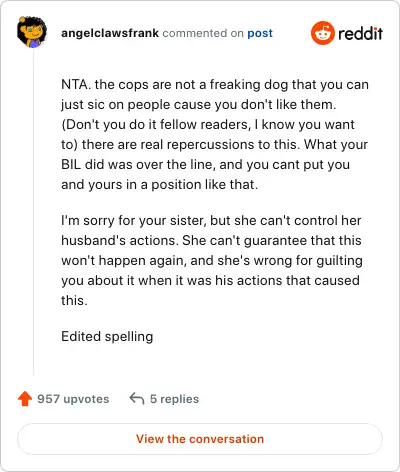
Task: Click the "commented on" text in header
Action: pyautogui.click(x=203, y=33)
